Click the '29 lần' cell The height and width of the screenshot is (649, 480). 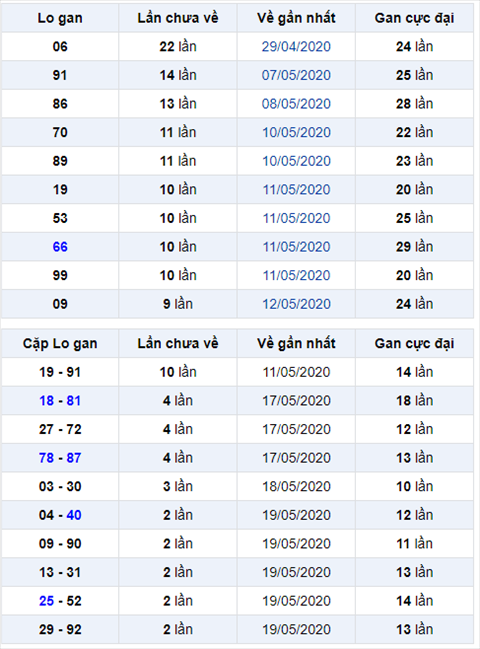point(414,247)
